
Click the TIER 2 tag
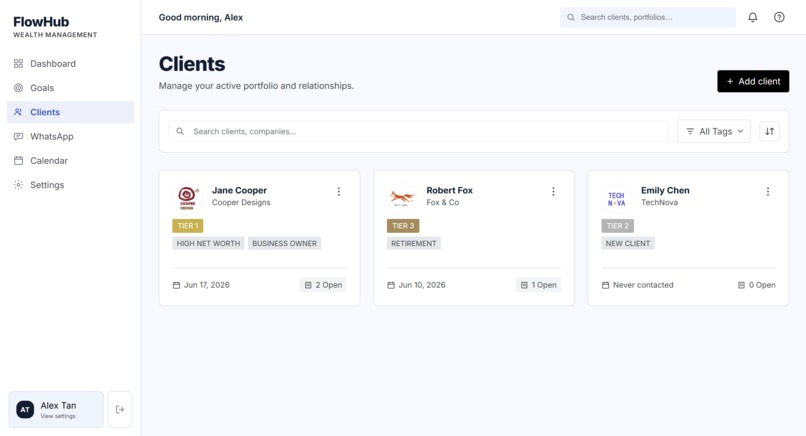[x=617, y=226]
